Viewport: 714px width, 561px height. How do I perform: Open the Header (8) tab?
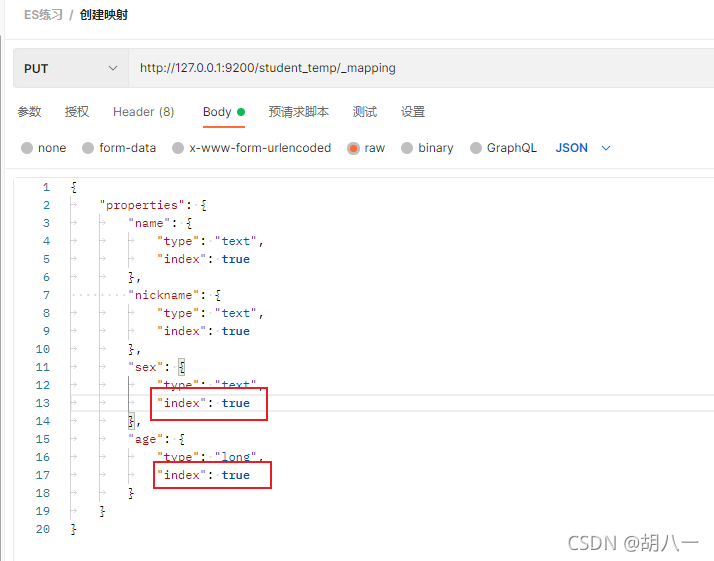[x=143, y=112]
